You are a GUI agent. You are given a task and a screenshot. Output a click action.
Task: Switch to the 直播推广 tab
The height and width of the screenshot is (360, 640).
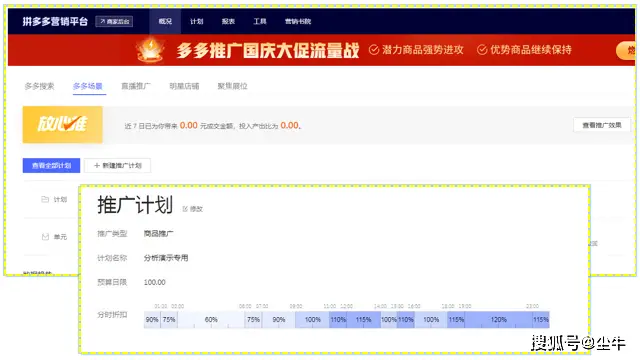pos(136,86)
